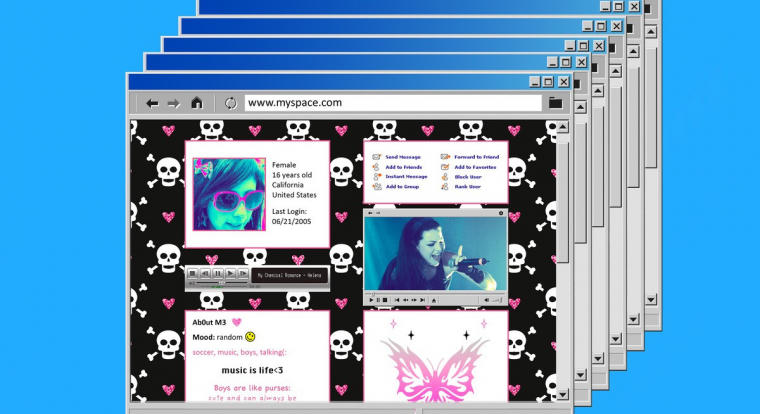Click the "California" profile text
Viewport: 760px width, 414px height.
coord(287,185)
